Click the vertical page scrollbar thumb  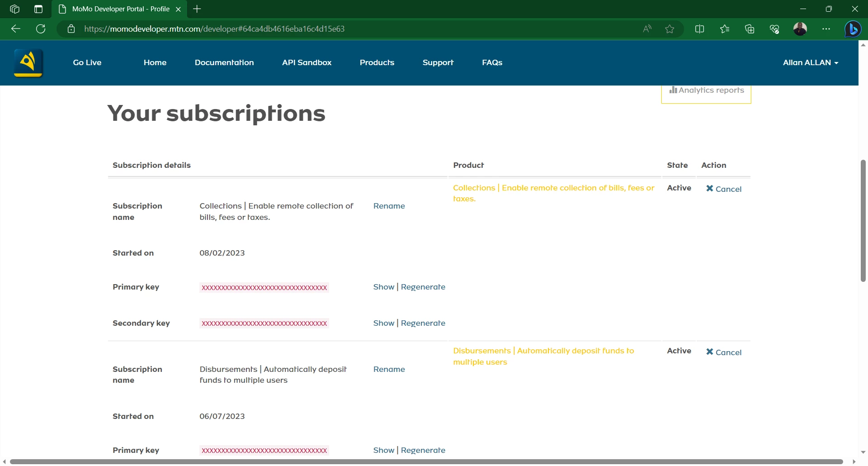863,221
